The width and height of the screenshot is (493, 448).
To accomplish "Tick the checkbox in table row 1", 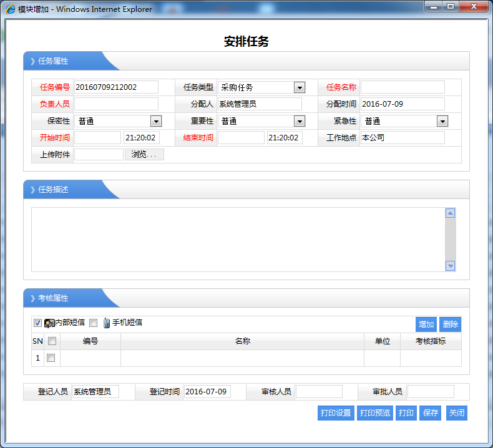I will (x=51, y=358).
